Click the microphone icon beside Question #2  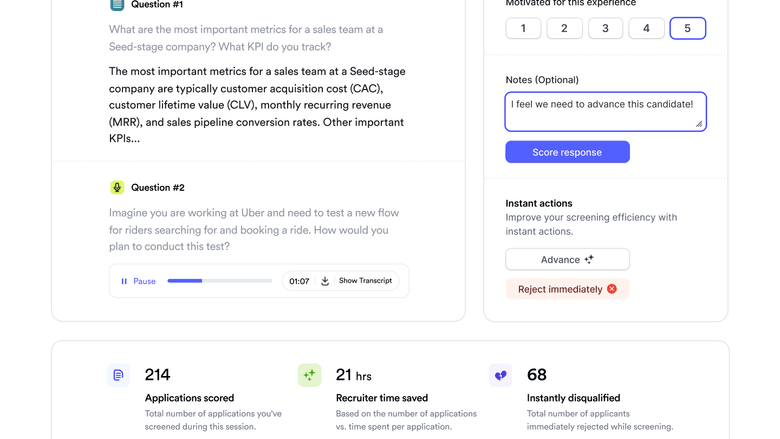pyautogui.click(x=117, y=187)
